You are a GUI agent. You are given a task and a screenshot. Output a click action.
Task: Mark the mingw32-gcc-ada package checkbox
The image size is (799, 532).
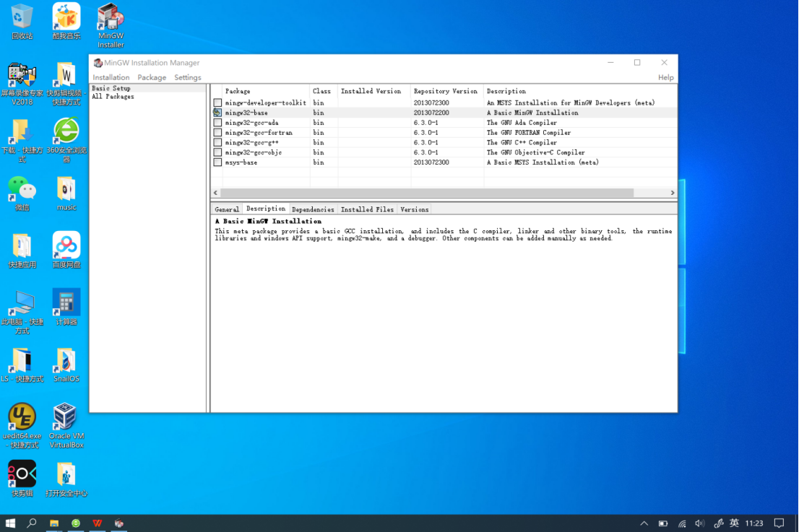(217, 123)
